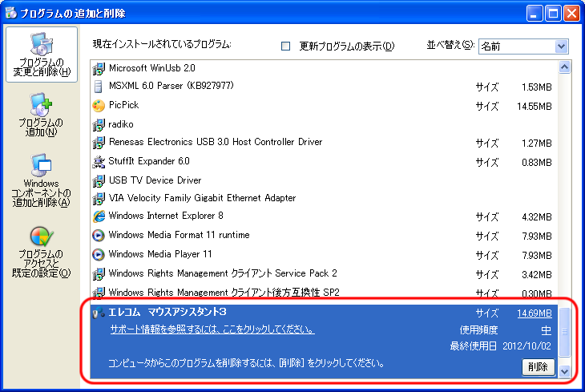Click PicPick size 14.55MB value
Image resolution: width=585 pixels, height=392 pixels.
point(535,107)
